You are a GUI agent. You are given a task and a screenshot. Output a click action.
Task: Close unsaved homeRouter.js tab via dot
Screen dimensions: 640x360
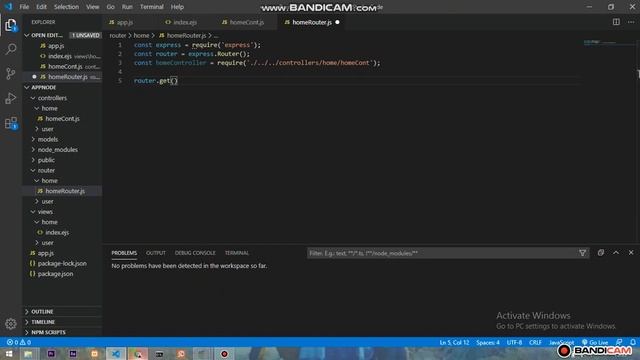point(337,22)
